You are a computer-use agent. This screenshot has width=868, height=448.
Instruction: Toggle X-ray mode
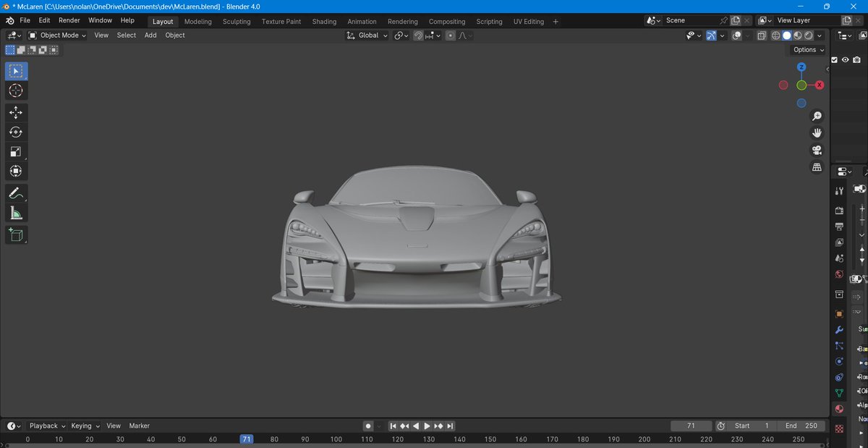[x=762, y=35]
